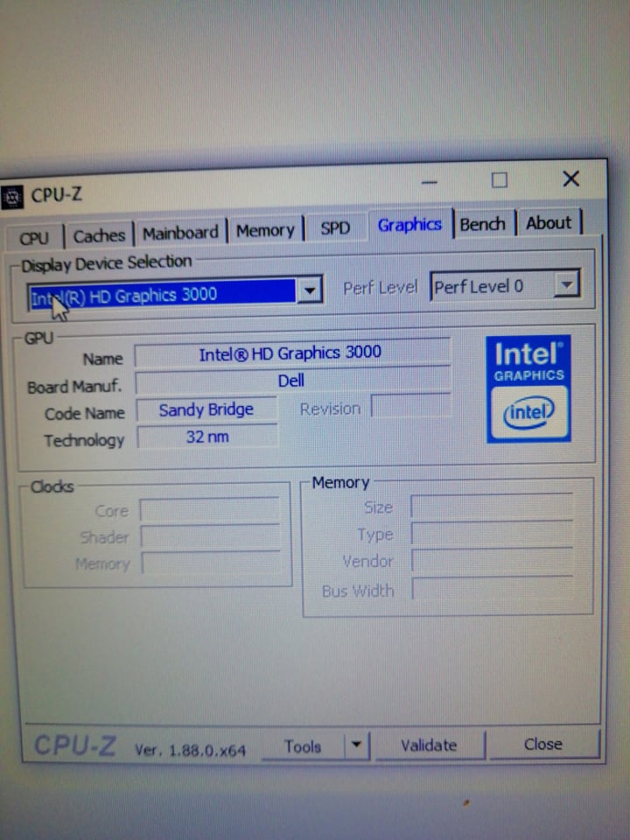This screenshot has height=840, width=630.
Task: Switch to the CPU tab
Action: point(34,237)
